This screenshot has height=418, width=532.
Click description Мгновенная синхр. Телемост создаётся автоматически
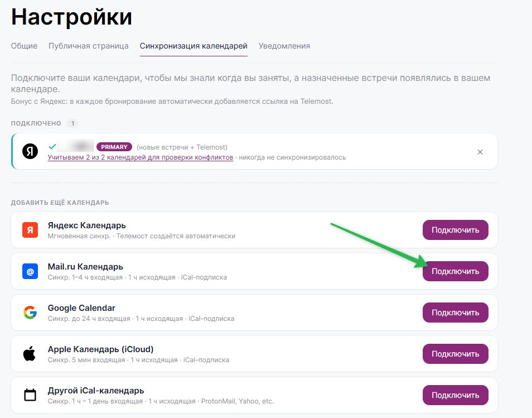point(142,236)
